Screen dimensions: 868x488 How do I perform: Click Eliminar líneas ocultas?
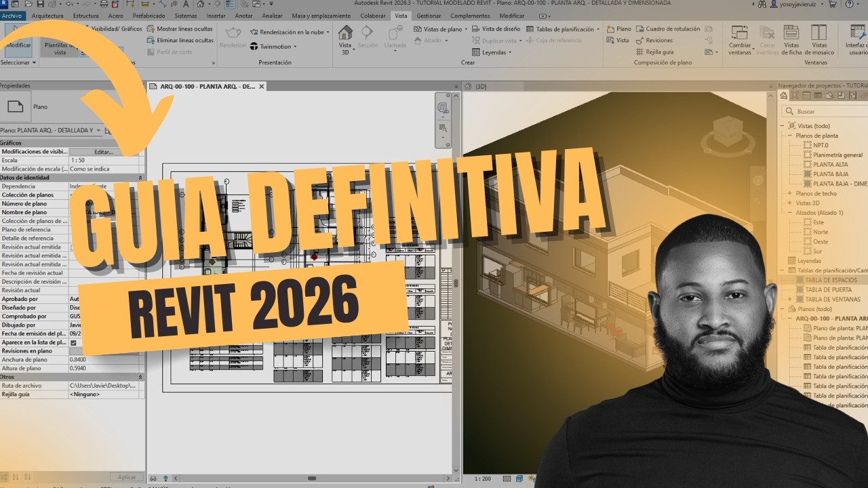click(x=180, y=40)
